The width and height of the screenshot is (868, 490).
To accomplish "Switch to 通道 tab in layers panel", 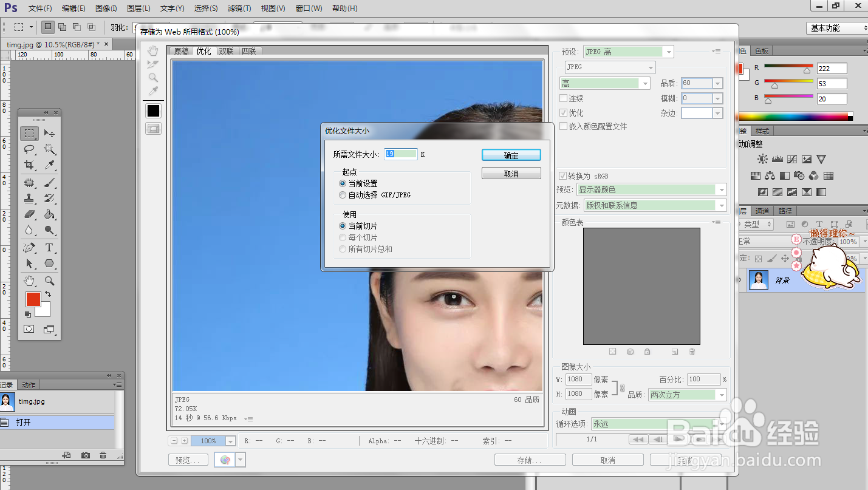I will tap(762, 211).
